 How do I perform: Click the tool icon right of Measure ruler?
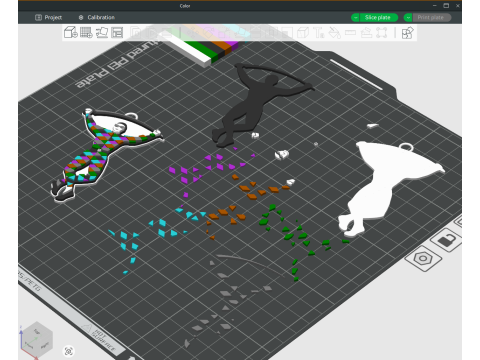pos(366,33)
